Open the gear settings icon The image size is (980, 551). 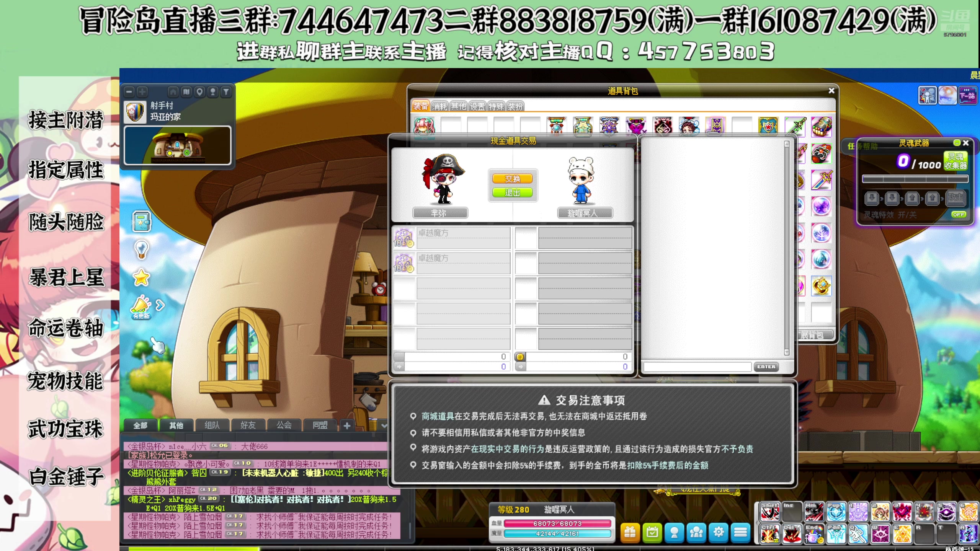(x=719, y=532)
